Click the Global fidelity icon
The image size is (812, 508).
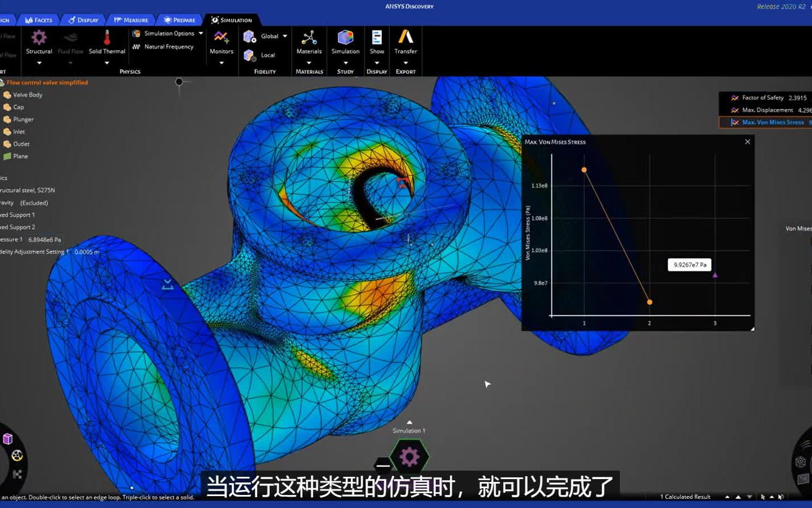[249, 36]
